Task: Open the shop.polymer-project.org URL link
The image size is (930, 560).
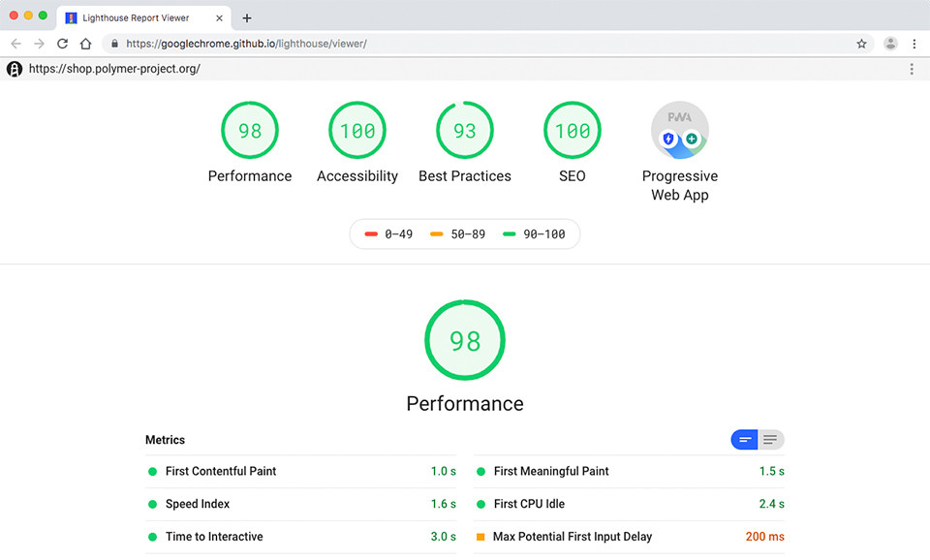Action: [x=114, y=69]
